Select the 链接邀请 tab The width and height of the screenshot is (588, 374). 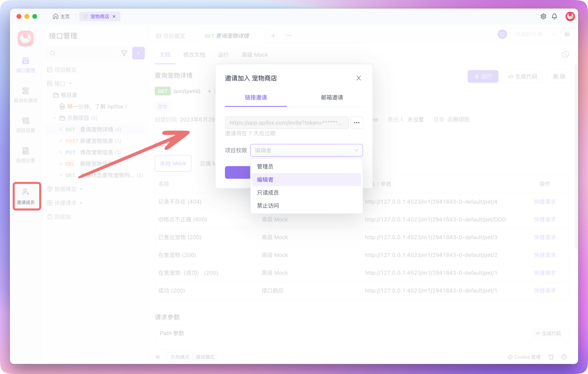tap(256, 97)
